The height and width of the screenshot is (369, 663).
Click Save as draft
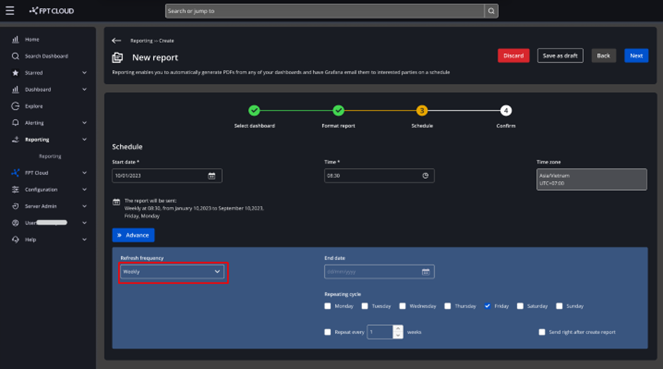pos(560,56)
